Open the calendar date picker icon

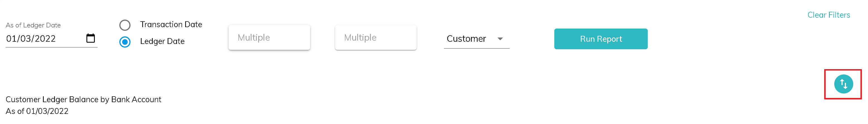click(90, 38)
